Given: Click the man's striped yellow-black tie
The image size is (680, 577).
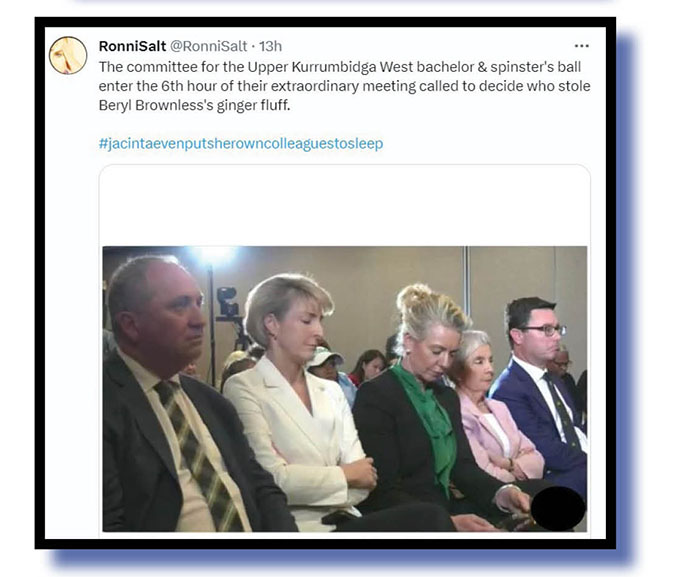Looking at the screenshot, I should (x=197, y=451).
